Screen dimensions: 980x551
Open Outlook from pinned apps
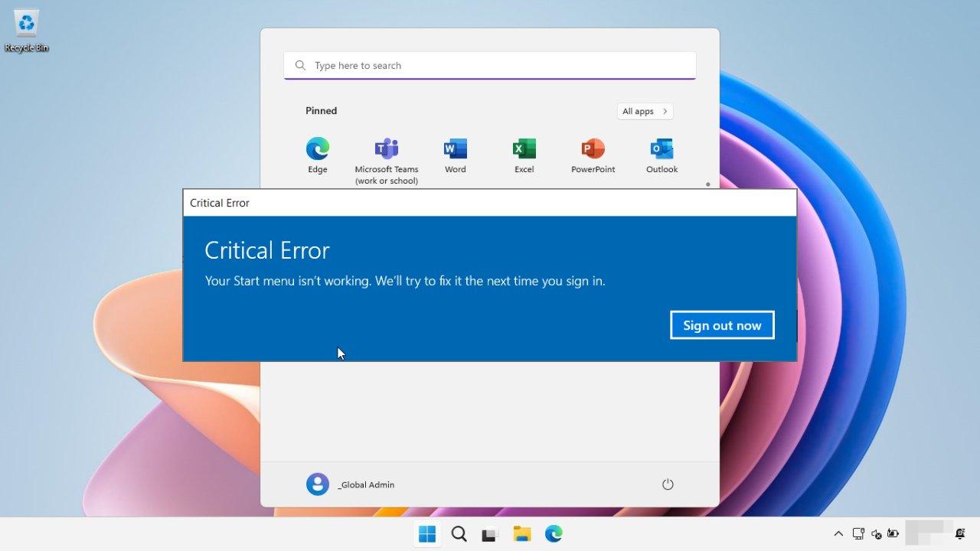(661, 155)
